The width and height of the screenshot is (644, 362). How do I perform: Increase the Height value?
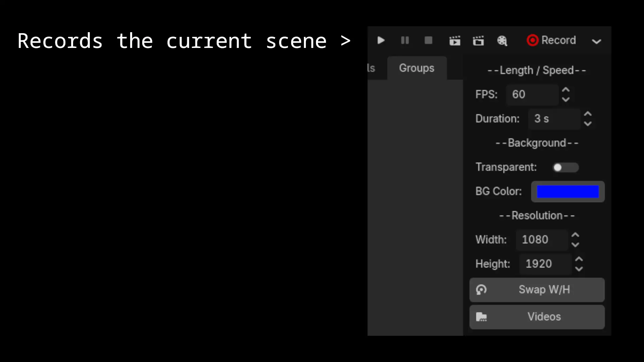pyautogui.click(x=579, y=259)
